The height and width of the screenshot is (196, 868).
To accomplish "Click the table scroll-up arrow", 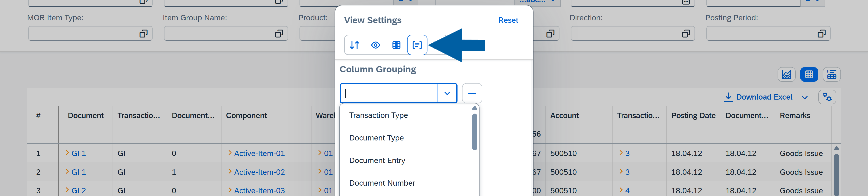I will click(x=836, y=148).
